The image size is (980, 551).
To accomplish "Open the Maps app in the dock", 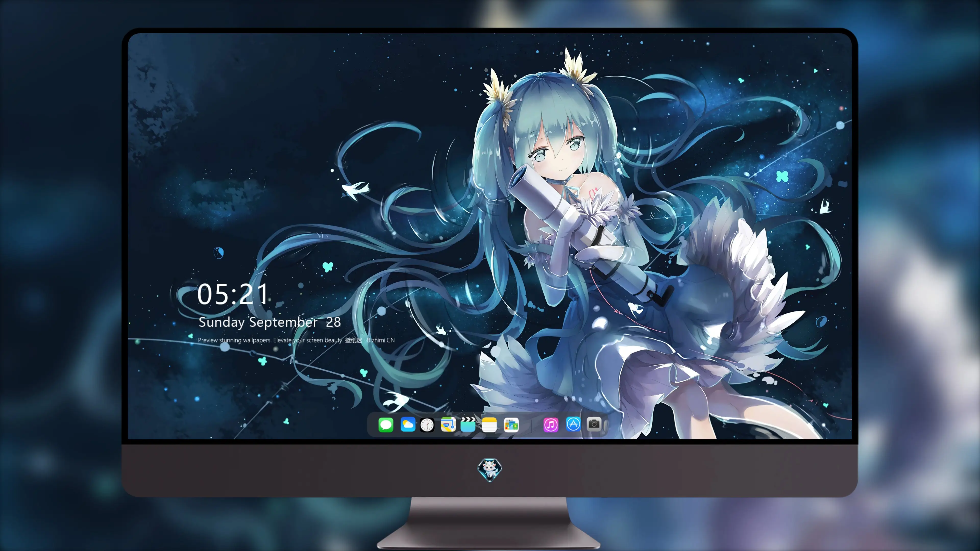I will click(x=448, y=424).
